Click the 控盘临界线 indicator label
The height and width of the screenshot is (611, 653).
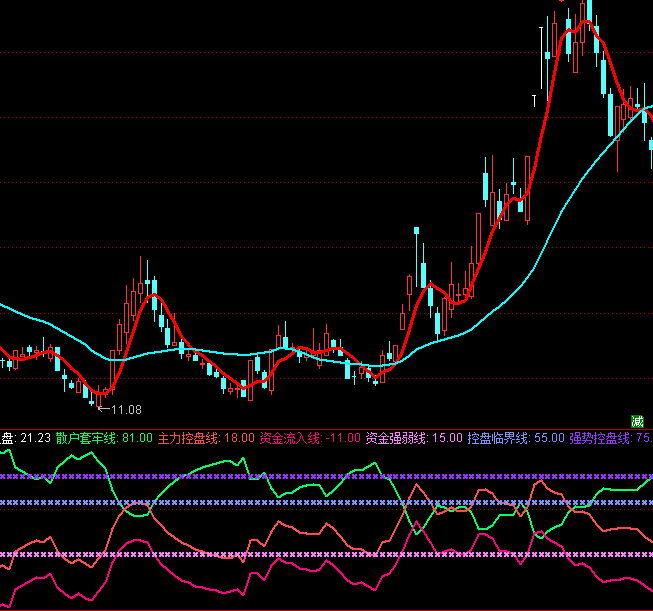[498, 437]
